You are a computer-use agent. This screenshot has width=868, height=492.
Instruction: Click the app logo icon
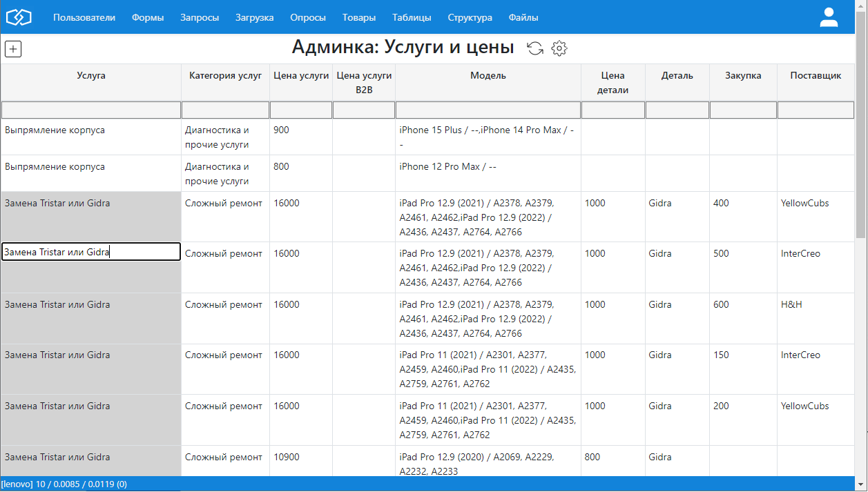tap(19, 17)
